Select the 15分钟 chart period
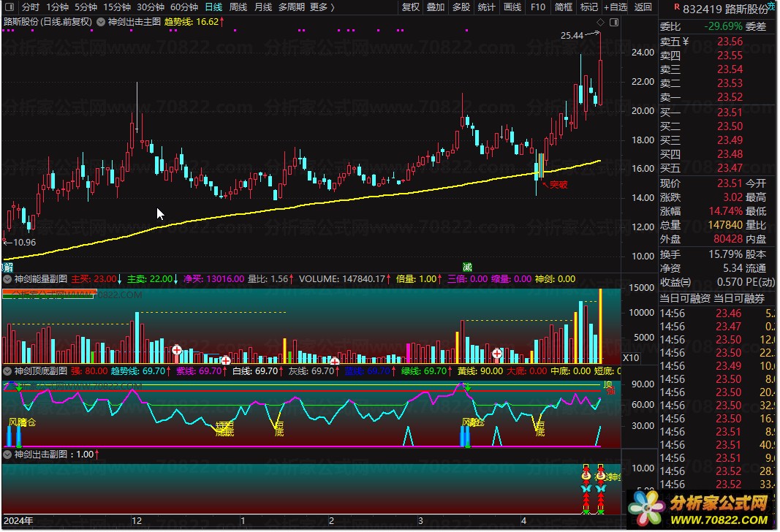The height and width of the screenshot is (532, 780). pos(117,7)
